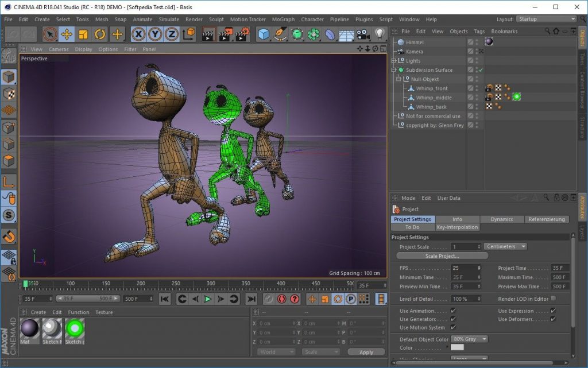Switch to the Key-Interpolation tab
Image resolution: width=588 pixels, height=368 pixels.
(457, 227)
